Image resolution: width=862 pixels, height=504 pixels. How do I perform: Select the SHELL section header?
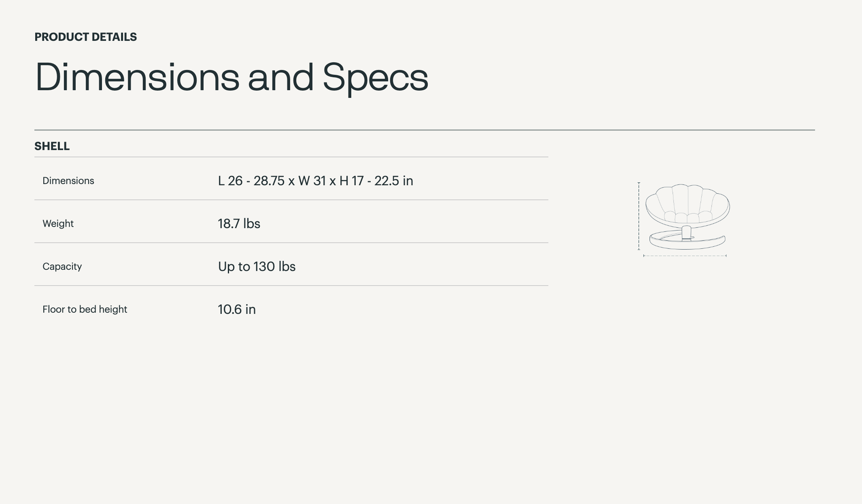point(52,146)
